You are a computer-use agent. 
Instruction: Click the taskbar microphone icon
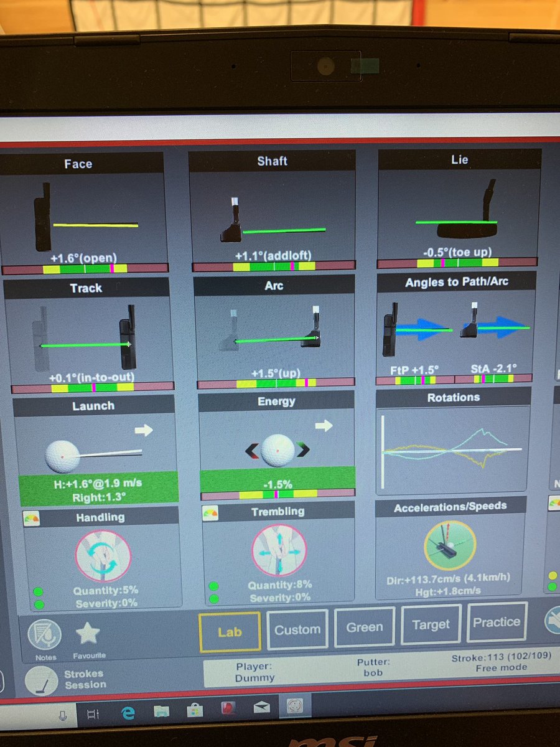click(x=63, y=715)
